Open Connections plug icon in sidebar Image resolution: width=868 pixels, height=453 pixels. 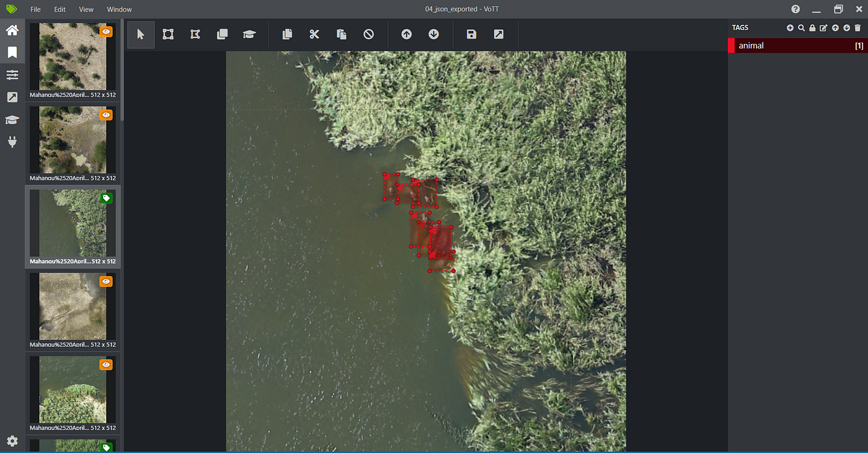click(x=12, y=142)
